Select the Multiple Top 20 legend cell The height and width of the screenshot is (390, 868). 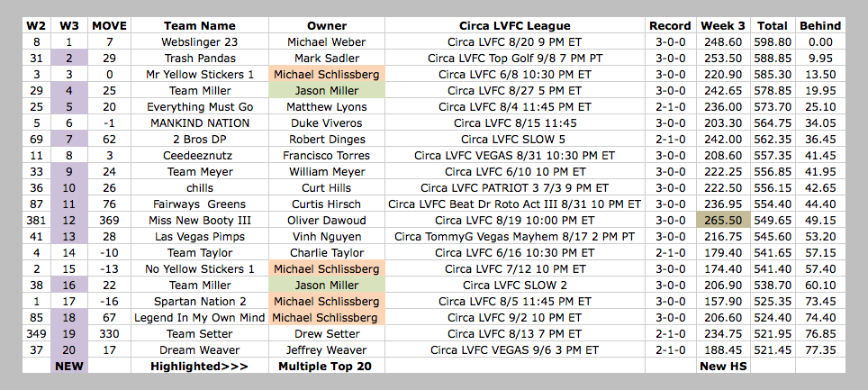point(327,366)
